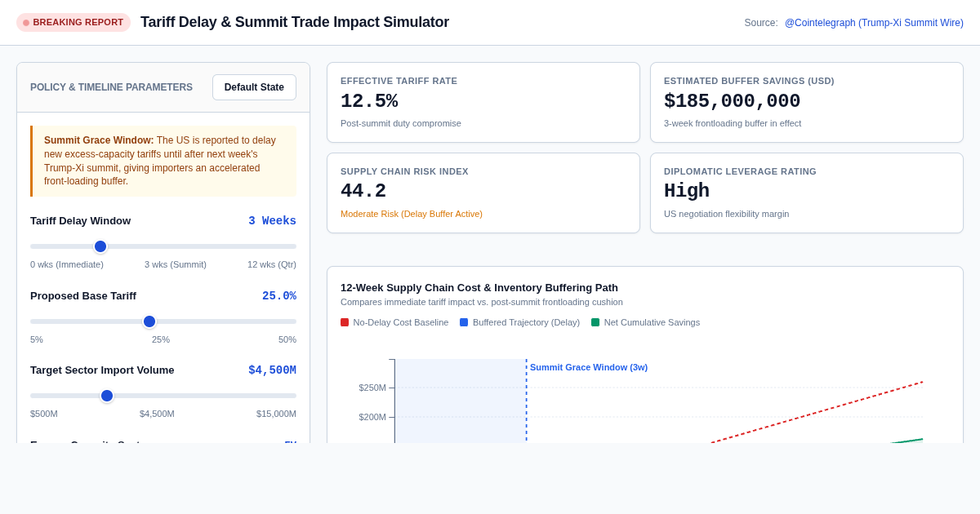Move the Proposed Base Tariff slider handle
The width and height of the screenshot is (980, 514).
coord(149,321)
